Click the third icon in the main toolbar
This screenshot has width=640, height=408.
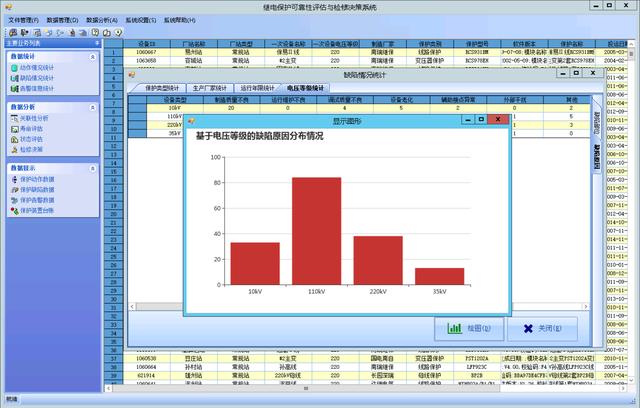click(37, 33)
